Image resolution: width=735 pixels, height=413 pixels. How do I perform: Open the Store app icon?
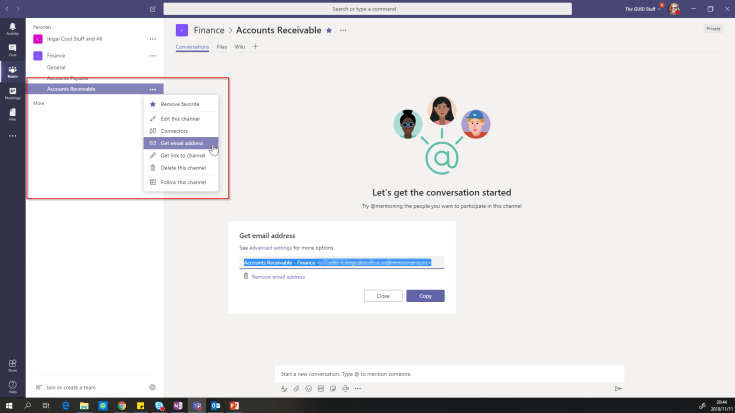tap(12, 365)
